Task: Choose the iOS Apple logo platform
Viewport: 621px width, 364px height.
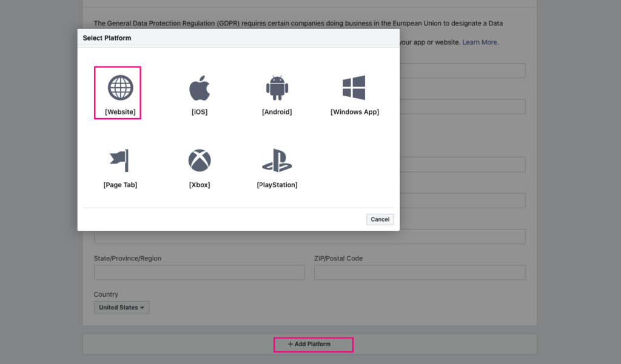Action: click(200, 88)
